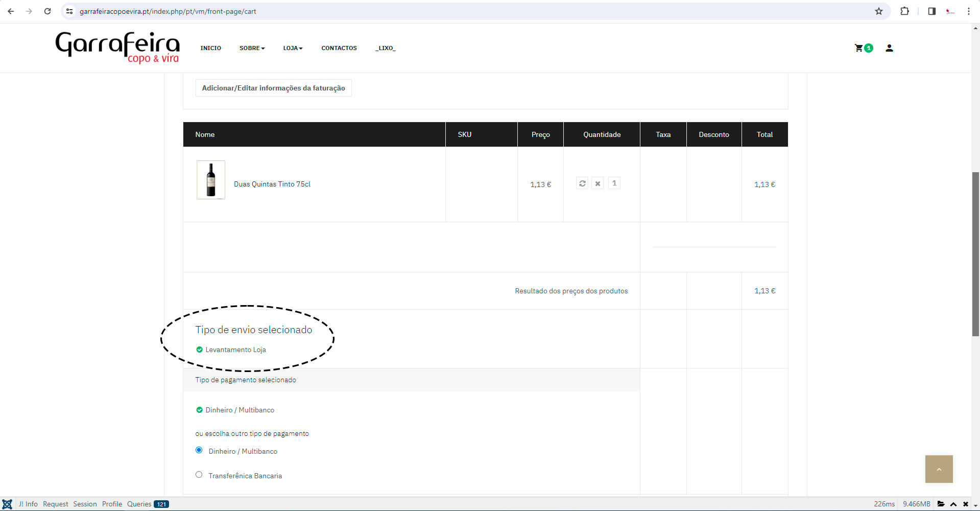This screenshot has height=511, width=980.
Task: Go to the INICIO menu item
Action: pyautogui.click(x=211, y=48)
